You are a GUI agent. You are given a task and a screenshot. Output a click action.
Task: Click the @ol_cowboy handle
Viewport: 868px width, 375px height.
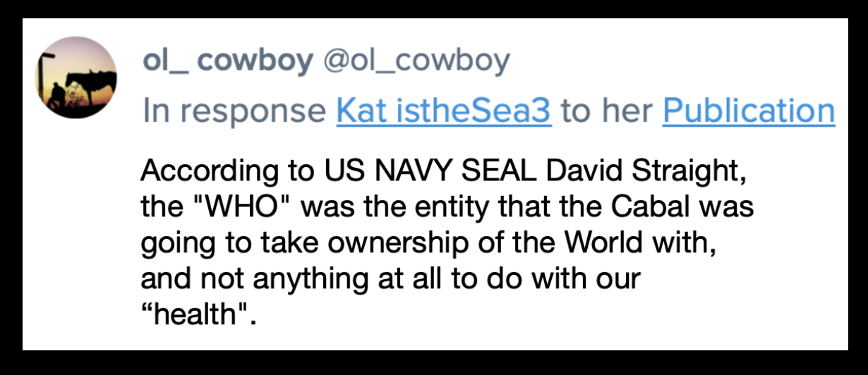tap(416, 61)
